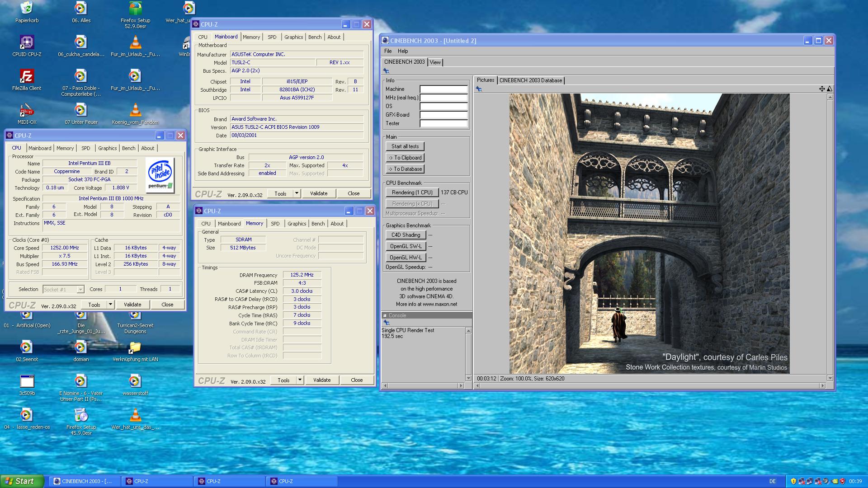Click Close in the CPU-Z Mainboard window
The image size is (868, 488).
(x=354, y=193)
